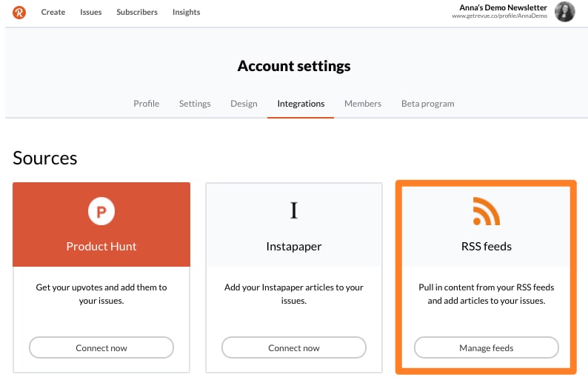
Task: Open the Members tab
Action: point(363,104)
